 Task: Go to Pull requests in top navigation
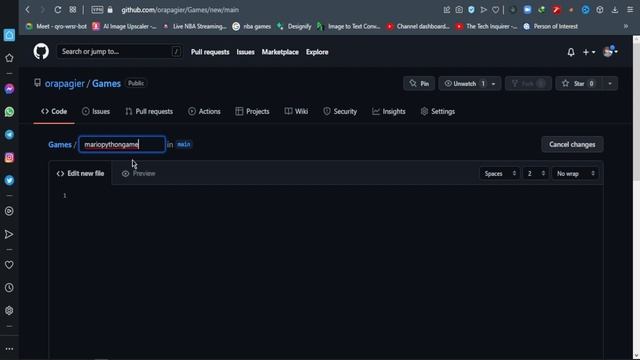tap(210, 52)
